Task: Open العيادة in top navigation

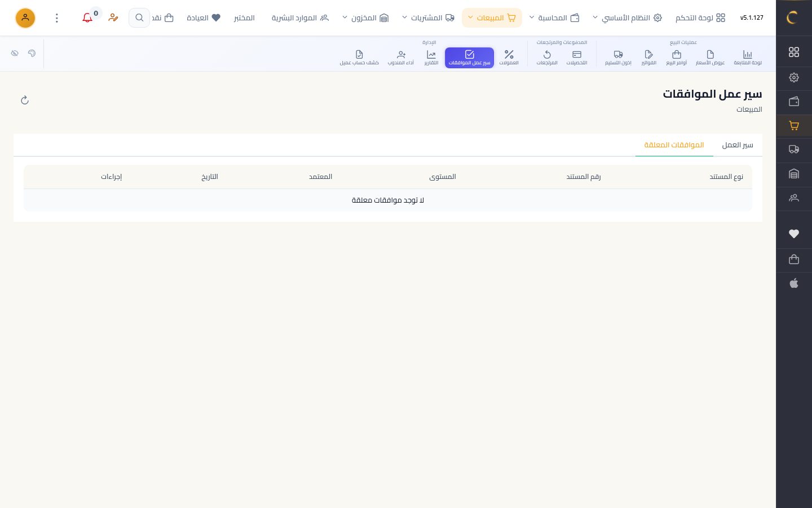Action: 204,18
